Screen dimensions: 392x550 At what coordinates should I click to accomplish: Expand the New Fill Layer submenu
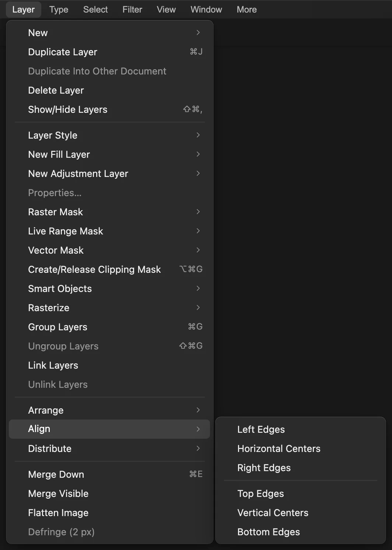click(109, 154)
